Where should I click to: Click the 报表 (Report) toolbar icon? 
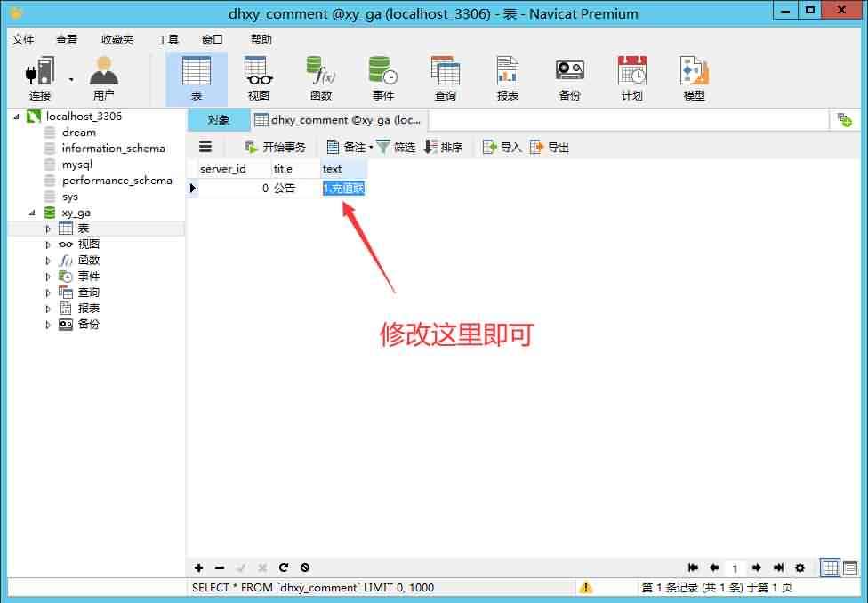click(507, 78)
